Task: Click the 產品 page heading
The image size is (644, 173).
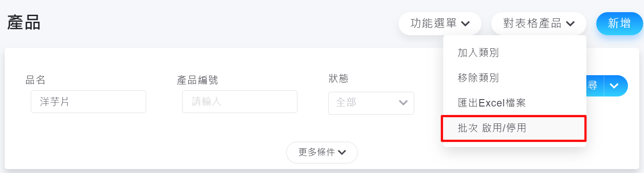Action: click(x=24, y=23)
